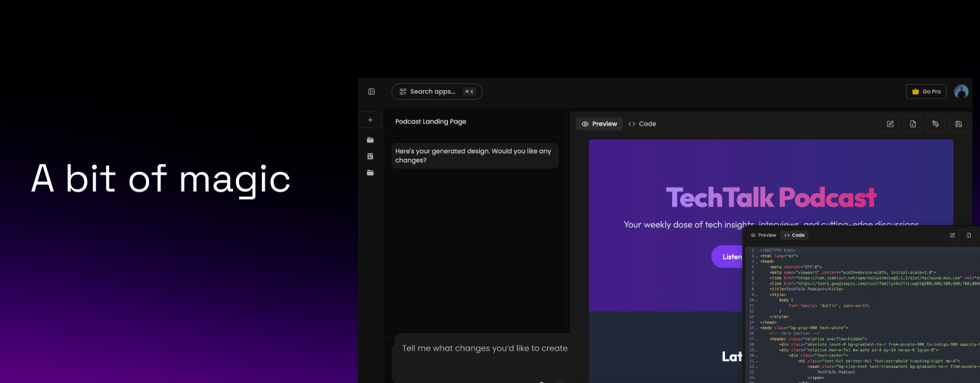
Task: Switch to the Code tab in main panel
Action: 642,124
